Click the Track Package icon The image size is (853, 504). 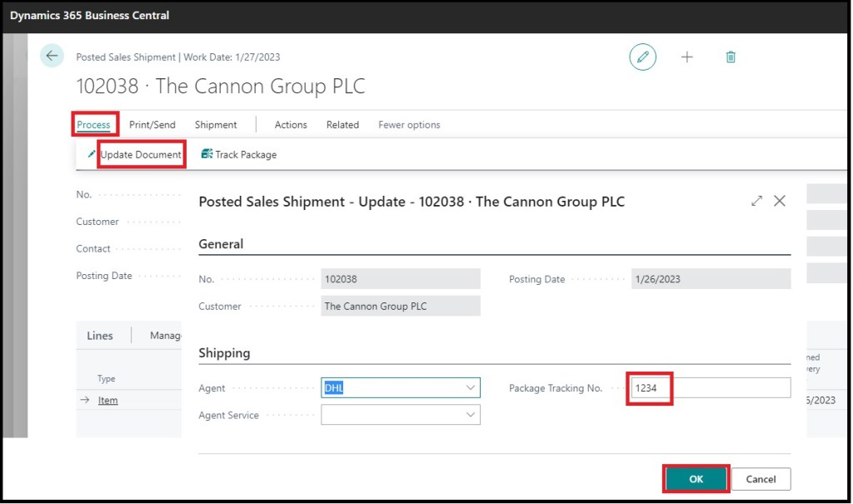tap(207, 154)
